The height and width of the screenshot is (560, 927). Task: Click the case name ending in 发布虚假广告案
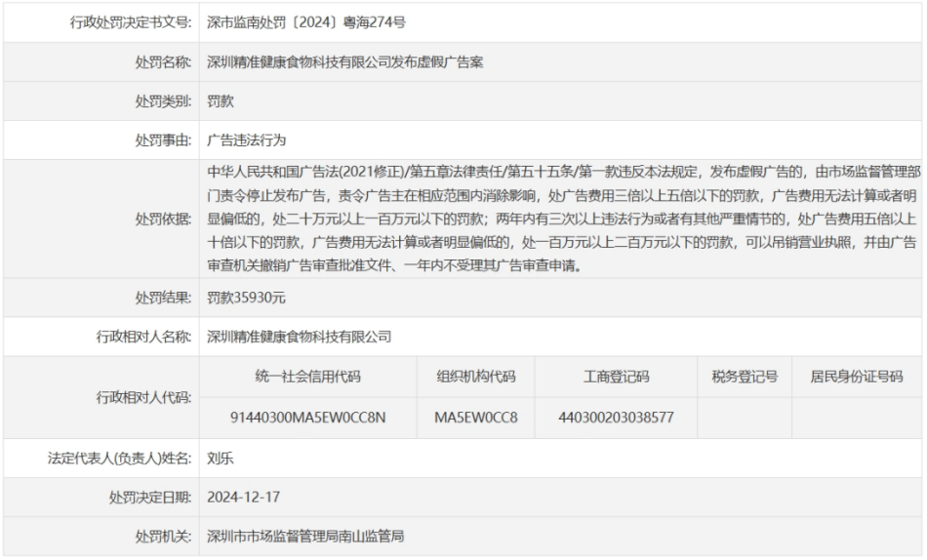[345, 61]
